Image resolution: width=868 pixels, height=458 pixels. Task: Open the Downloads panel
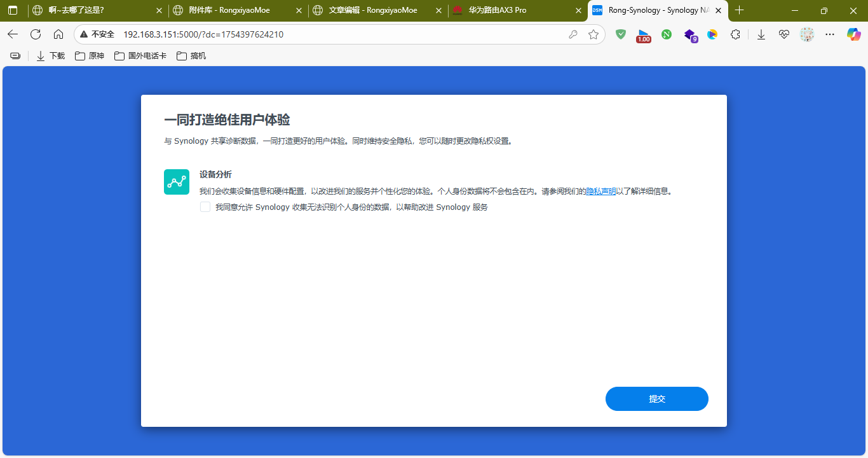(761, 34)
